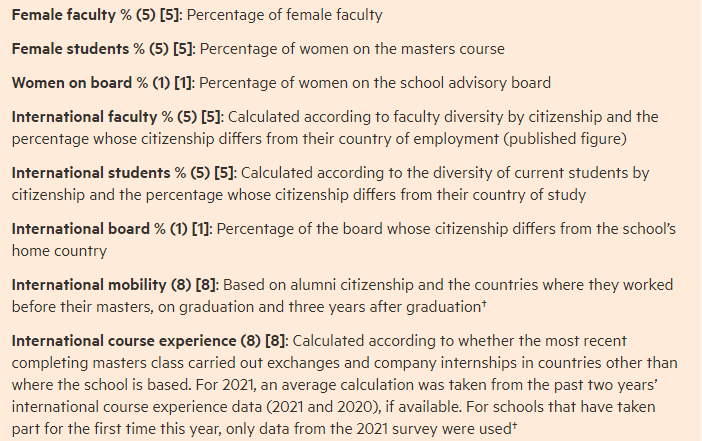Click 'Percentage of women on the school advisory board'
Image resolution: width=702 pixels, height=441 pixels.
[375, 83]
